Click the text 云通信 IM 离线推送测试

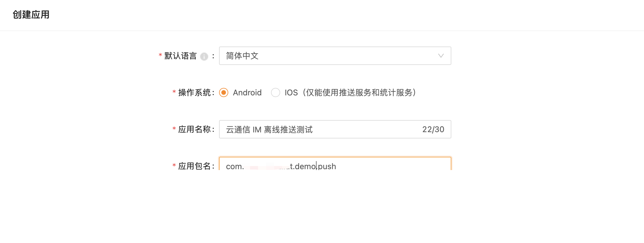point(269,130)
